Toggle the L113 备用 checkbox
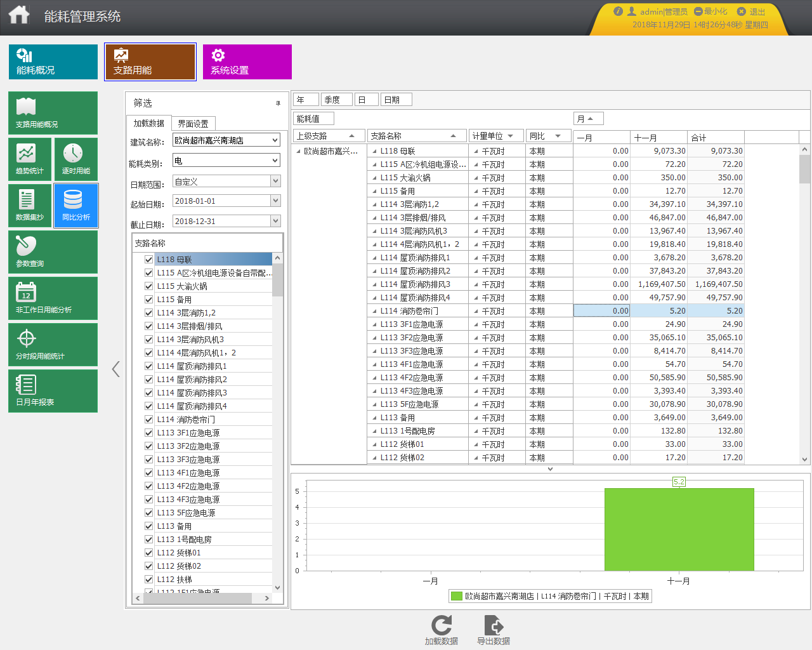 pos(148,526)
